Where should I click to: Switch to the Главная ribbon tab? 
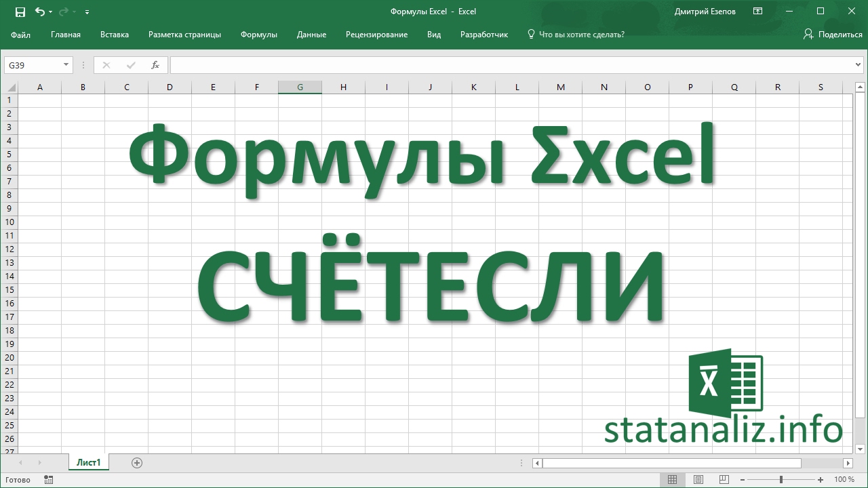pyautogui.click(x=66, y=35)
